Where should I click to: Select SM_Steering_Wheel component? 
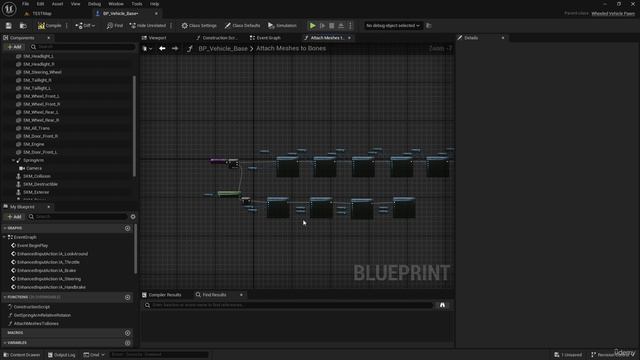pos(42,72)
